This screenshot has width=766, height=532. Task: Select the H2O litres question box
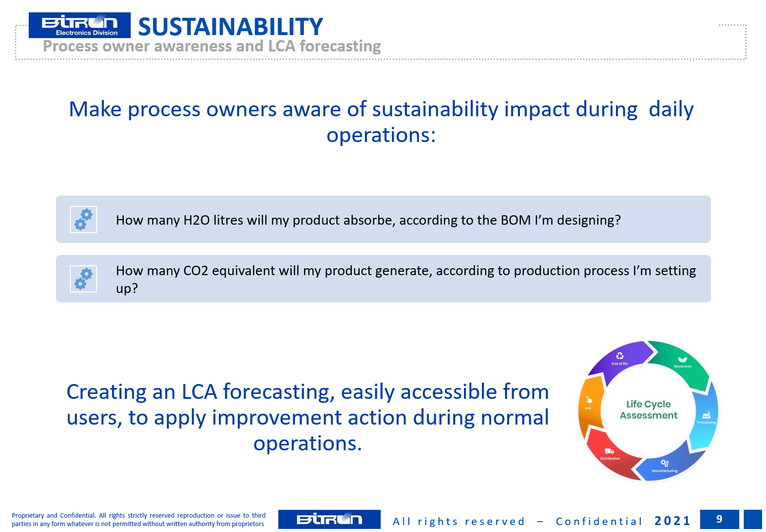383,219
